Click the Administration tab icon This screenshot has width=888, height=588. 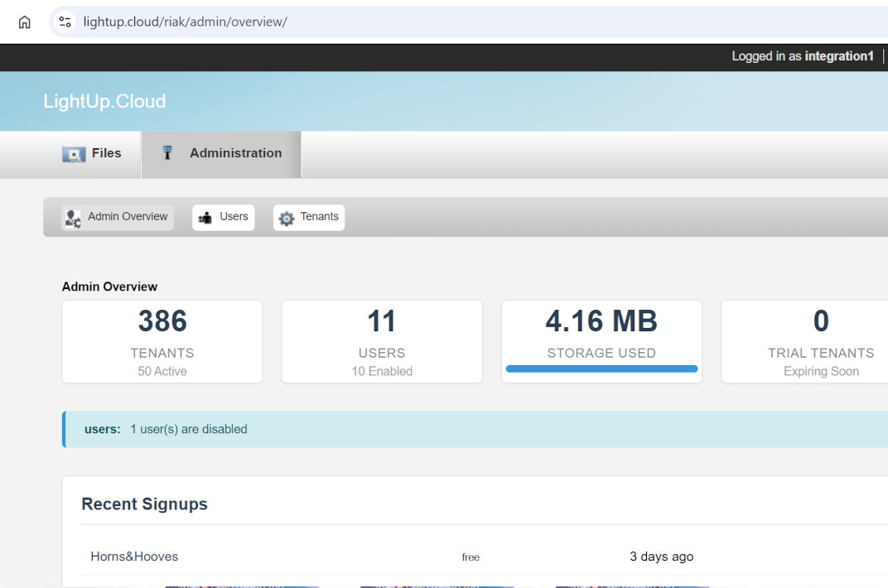167,153
